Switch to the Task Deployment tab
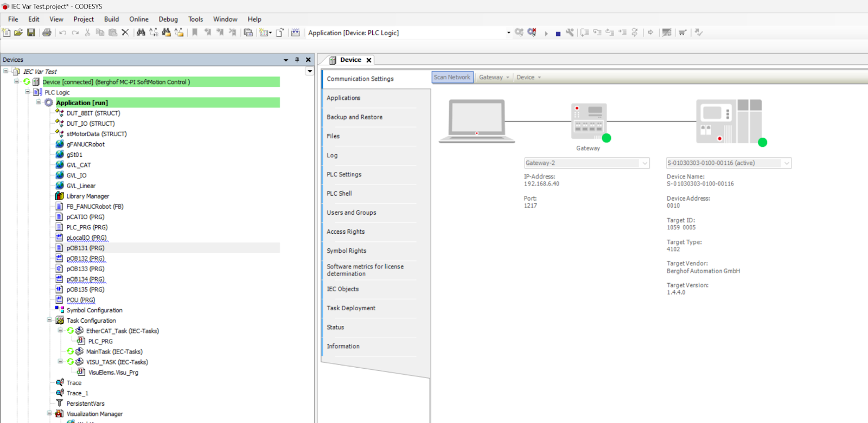The image size is (868, 423). (351, 308)
